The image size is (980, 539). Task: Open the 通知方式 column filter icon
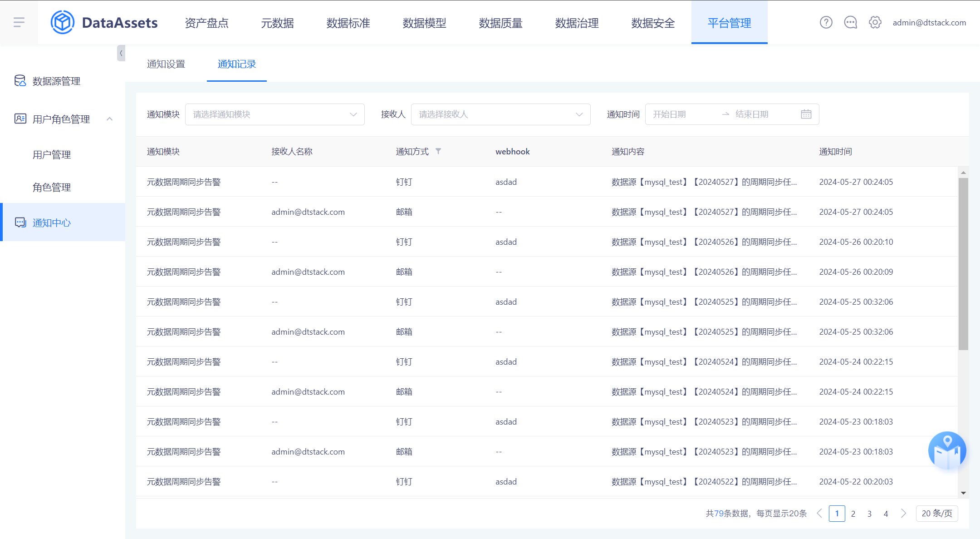click(x=438, y=151)
